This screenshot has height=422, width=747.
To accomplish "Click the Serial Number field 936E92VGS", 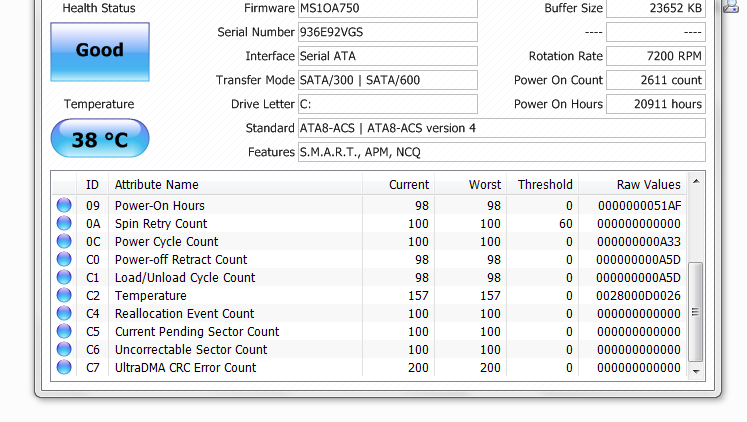I will 388,32.
